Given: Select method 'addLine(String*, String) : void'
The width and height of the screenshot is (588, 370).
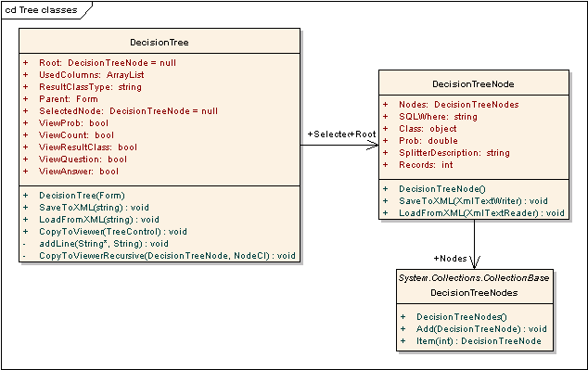Looking at the screenshot, I should pyautogui.click(x=104, y=243).
